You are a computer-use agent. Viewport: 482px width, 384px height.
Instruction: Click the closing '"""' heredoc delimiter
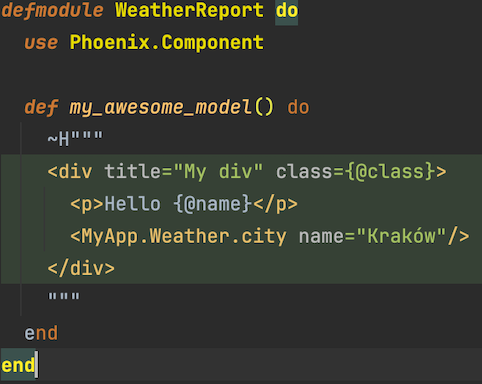tap(64, 296)
